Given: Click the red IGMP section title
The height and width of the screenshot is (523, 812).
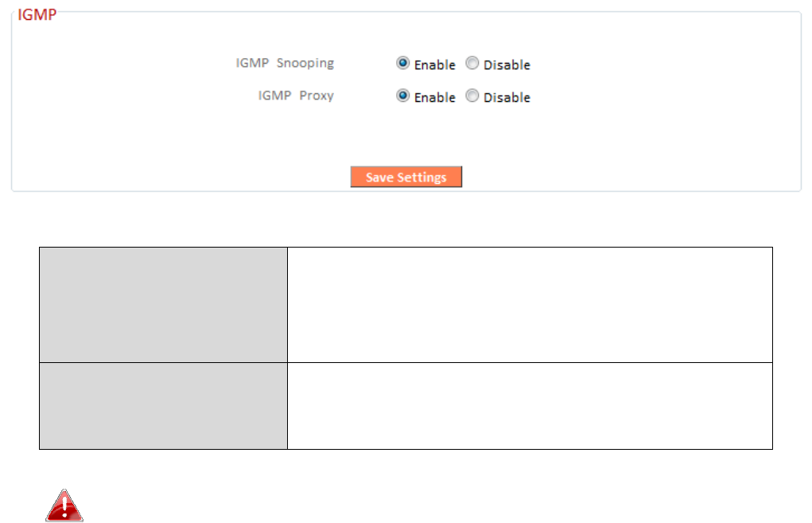Looking at the screenshot, I should pyautogui.click(x=37, y=15).
